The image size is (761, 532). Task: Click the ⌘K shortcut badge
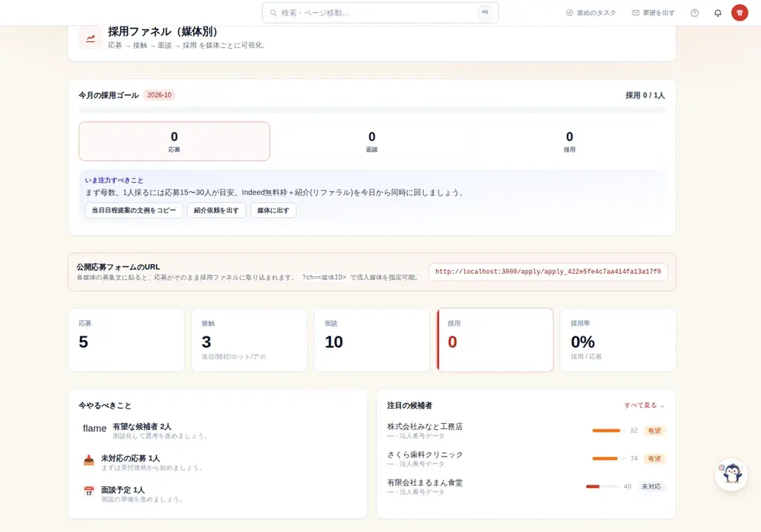[x=485, y=13]
